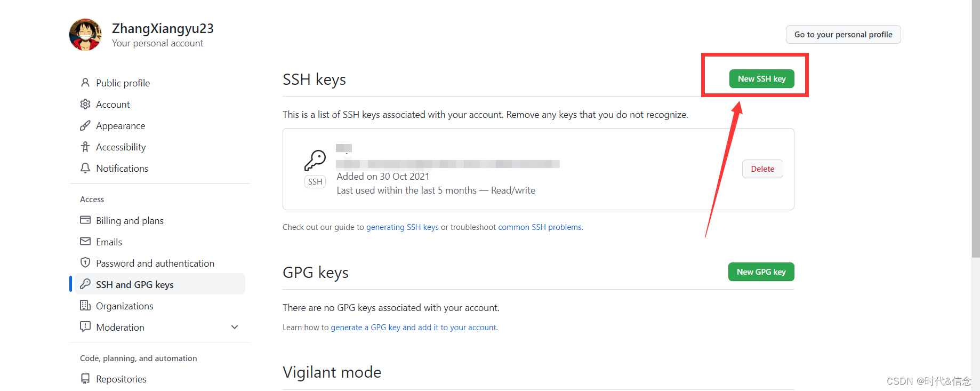
Task: Click the New GPG key button
Action: click(761, 272)
